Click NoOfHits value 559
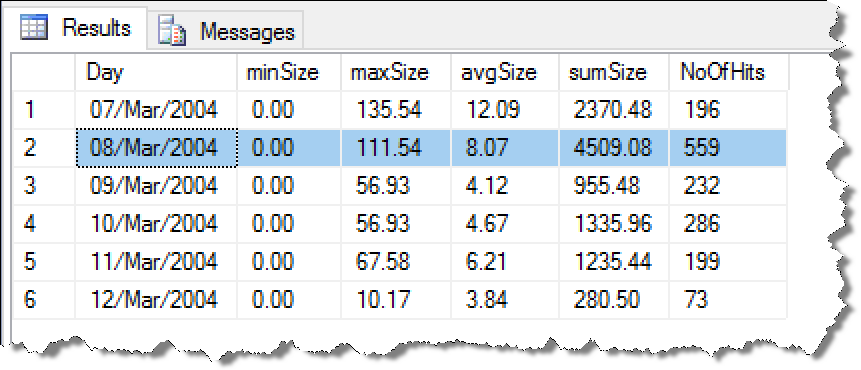861x370 pixels. 728,148
